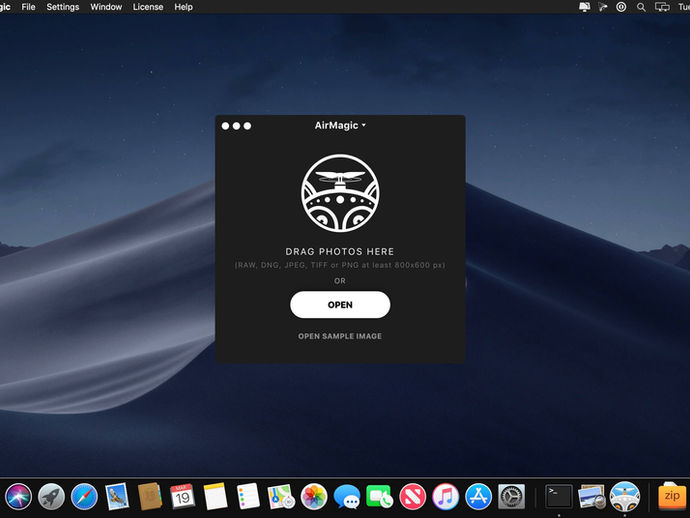The image size is (690, 518).
Task: Open Calendar icon showing 19
Action: (182, 496)
